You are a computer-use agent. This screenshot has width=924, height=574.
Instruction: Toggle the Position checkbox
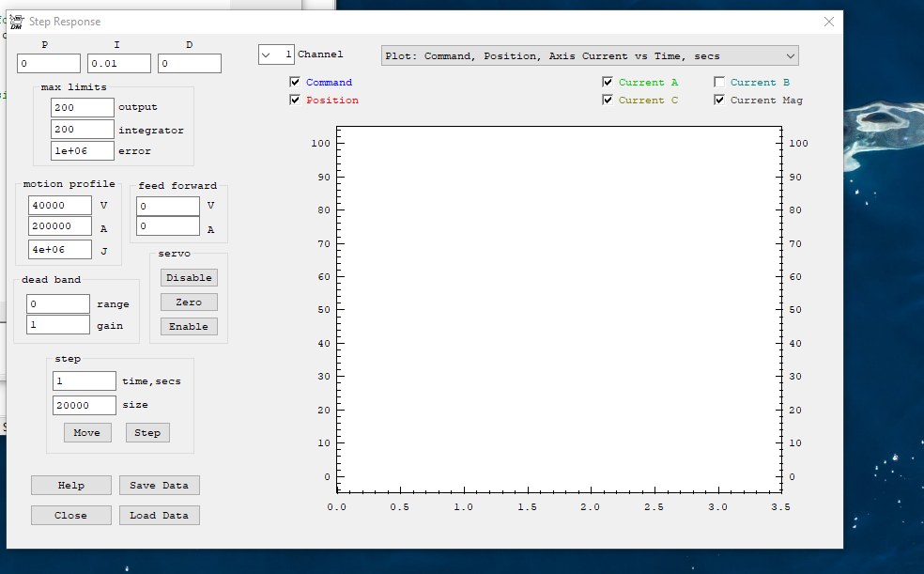pos(296,101)
